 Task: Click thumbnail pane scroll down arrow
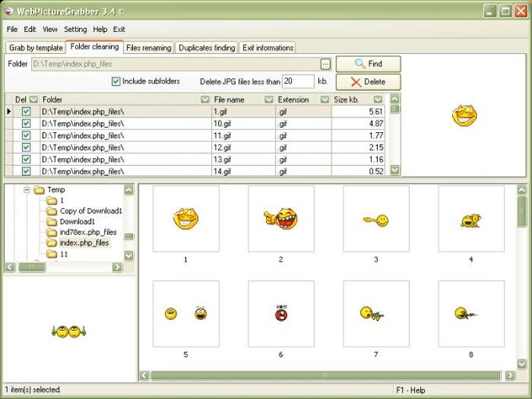(x=522, y=364)
